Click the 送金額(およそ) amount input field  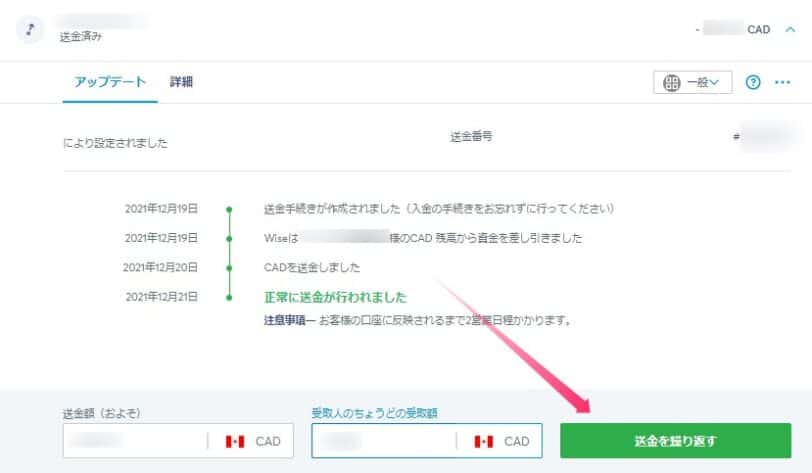click(x=178, y=441)
